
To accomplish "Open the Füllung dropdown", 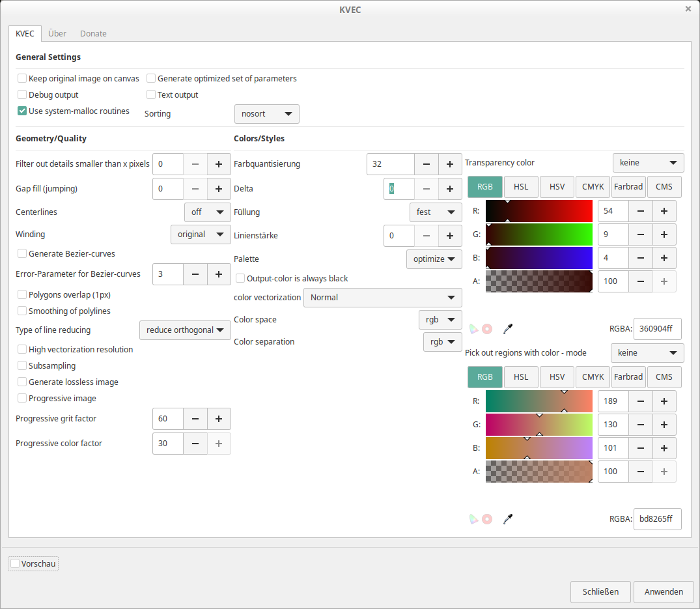I will click(436, 212).
